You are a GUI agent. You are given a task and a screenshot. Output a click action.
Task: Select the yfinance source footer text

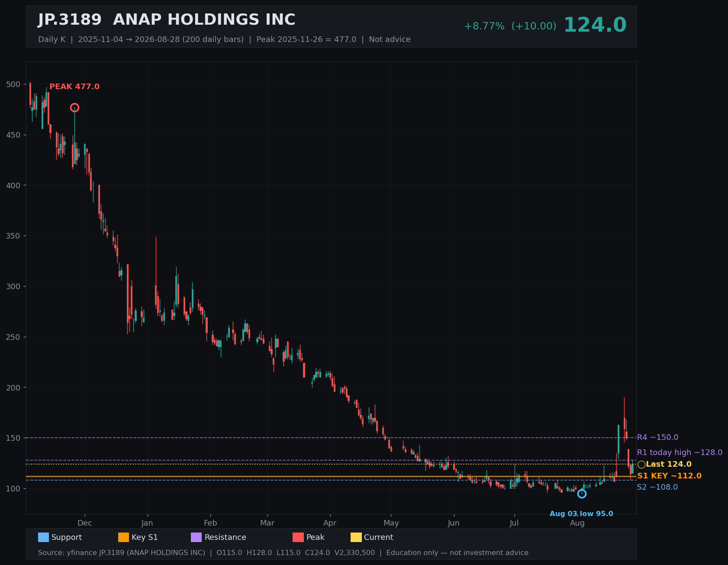click(283, 553)
